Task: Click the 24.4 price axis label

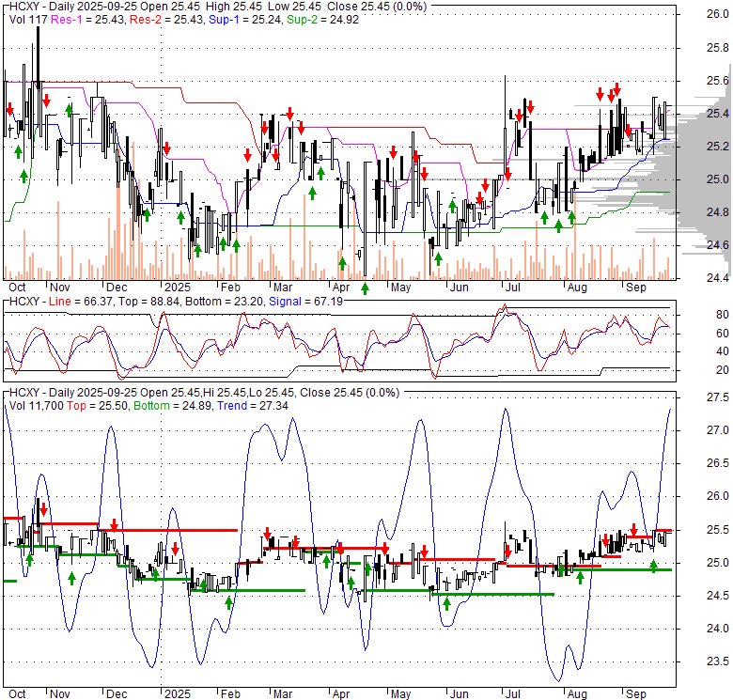Action: click(x=718, y=278)
